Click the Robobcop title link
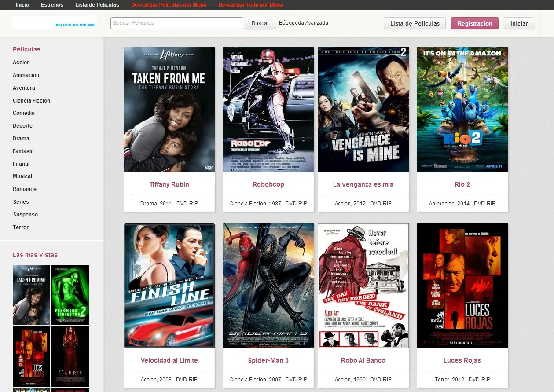Viewport: 554px width, 392px height. click(268, 184)
